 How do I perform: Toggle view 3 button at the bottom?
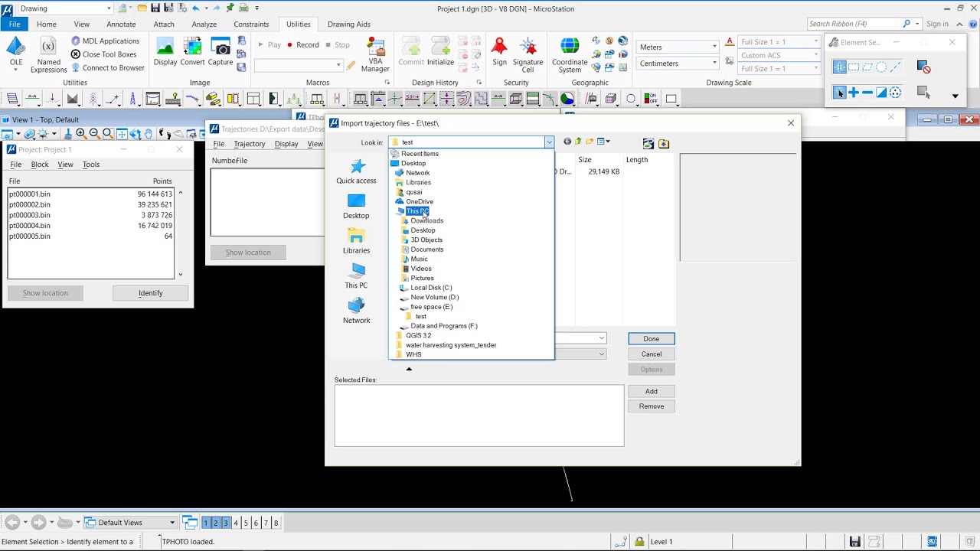point(226,523)
